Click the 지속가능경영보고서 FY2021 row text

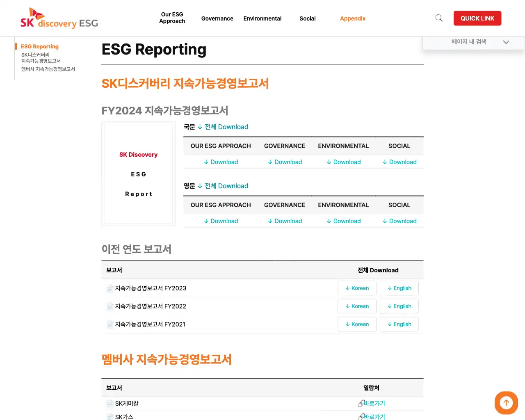click(150, 324)
